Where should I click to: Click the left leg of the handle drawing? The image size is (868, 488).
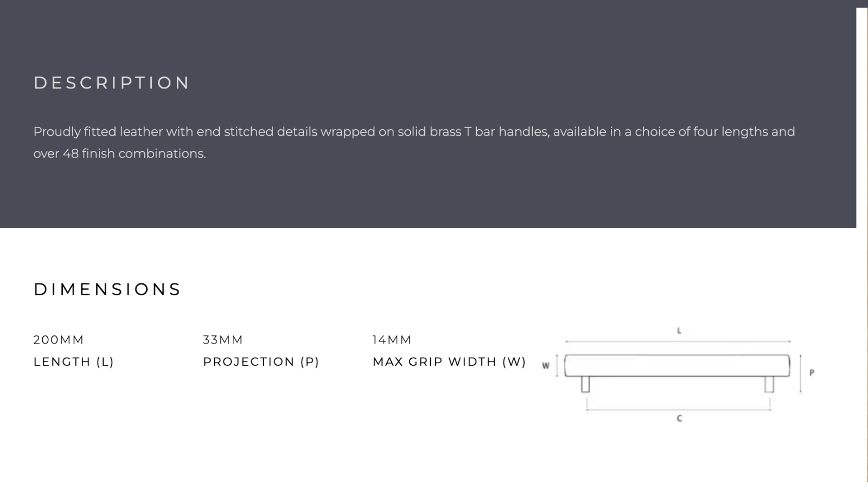pyautogui.click(x=585, y=384)
